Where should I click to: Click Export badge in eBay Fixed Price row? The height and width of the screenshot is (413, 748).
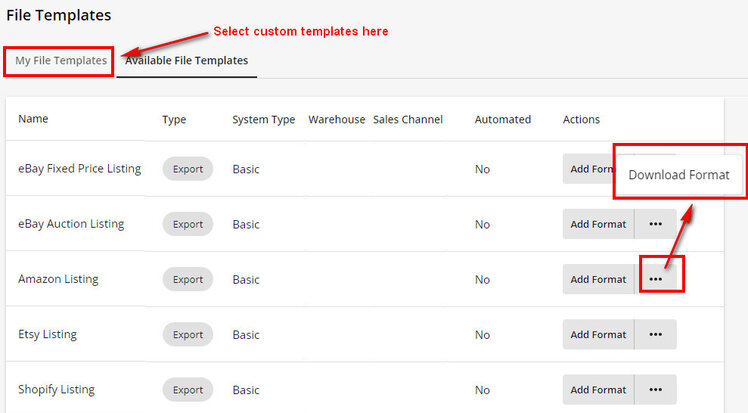coord(187,169)
